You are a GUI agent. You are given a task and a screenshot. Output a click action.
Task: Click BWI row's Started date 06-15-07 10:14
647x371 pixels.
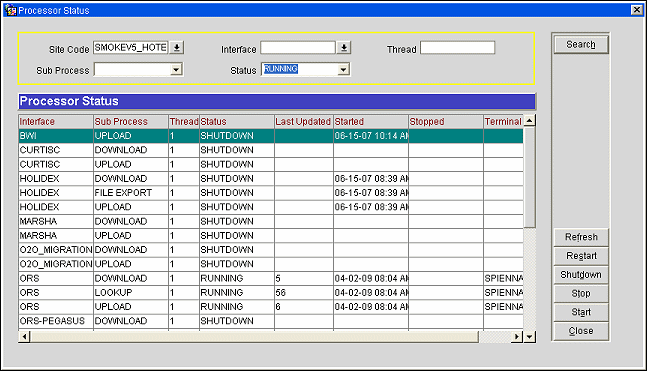point(371,136)
